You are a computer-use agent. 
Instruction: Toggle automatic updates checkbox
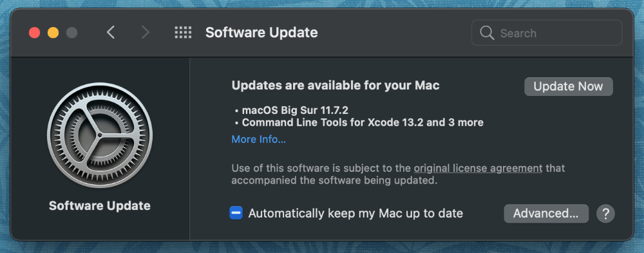coord(236,213)
